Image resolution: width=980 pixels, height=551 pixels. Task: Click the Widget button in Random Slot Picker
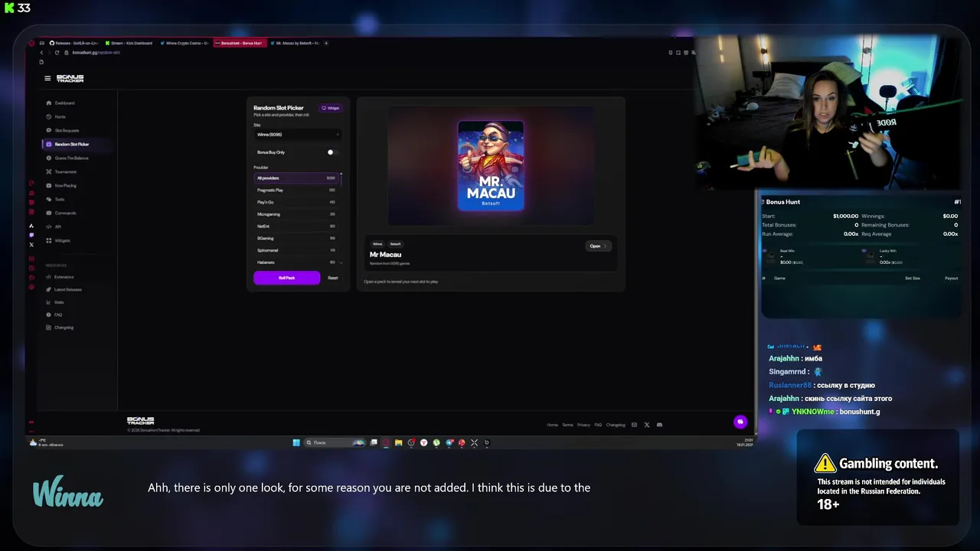click(331, 108)
